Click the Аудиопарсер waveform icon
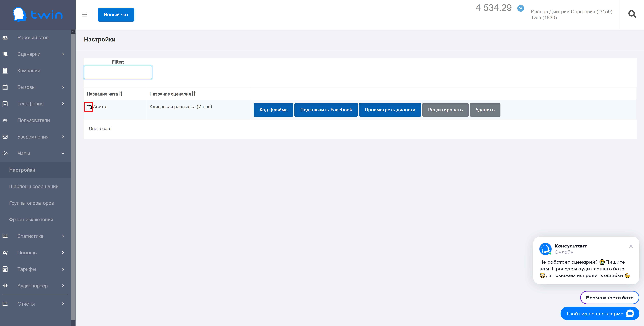The image size is (644, 326). 5,286
